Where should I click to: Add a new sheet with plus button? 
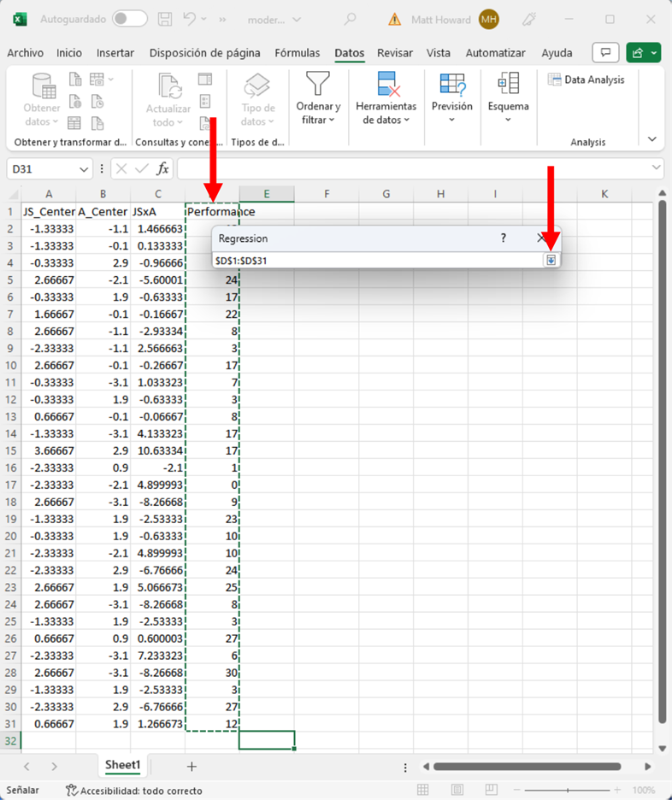192,766
